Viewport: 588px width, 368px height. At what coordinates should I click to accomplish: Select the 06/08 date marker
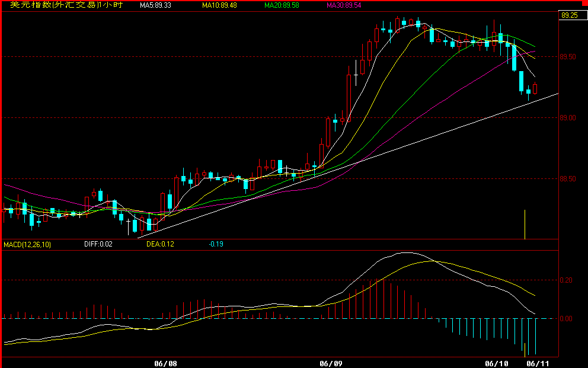point(166,363)
